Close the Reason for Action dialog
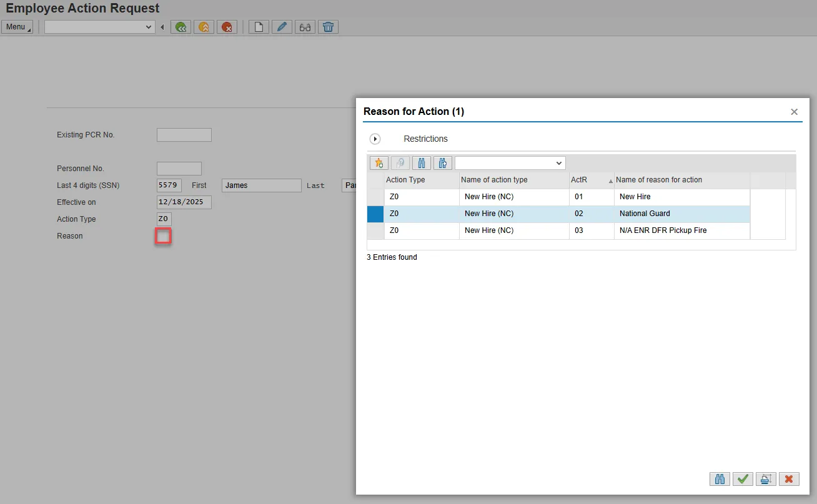Viewport: 817px width, 504px height. pos(794,112)
